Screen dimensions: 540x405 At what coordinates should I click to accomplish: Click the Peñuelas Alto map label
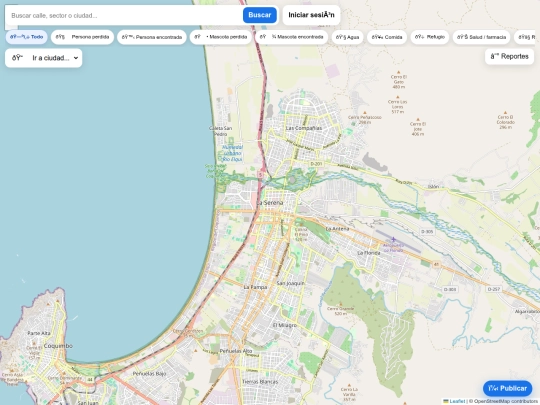coord(236,351)
